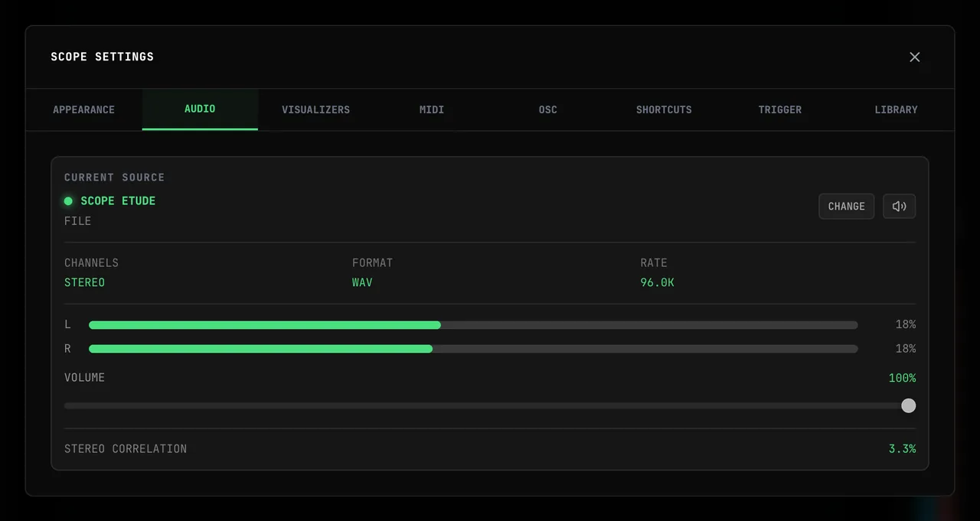Screen dimensions: 980x521
Task: Switch to the Shortcuts tab
Action: pyautogui.click(x=664, y=109)
